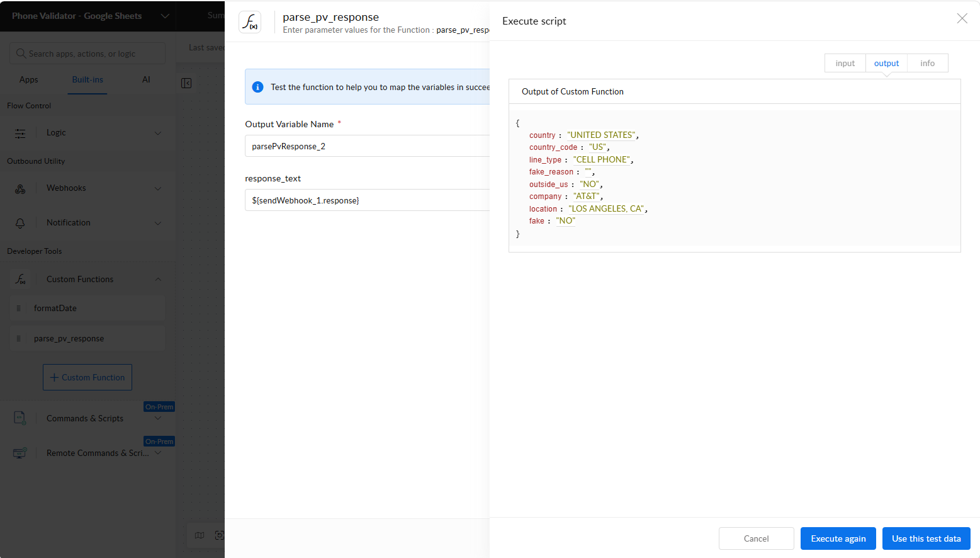Screen dimensions: 980x558
Task: Expand the Logic section chevron
Action: pyautogui.click(x=158, y=133)
